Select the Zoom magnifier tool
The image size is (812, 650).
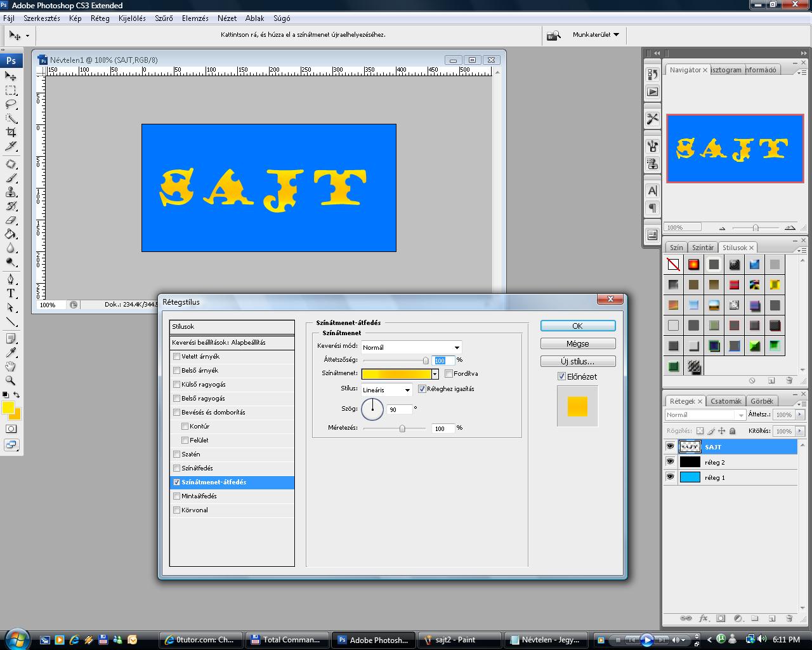(x=11, y=381)
